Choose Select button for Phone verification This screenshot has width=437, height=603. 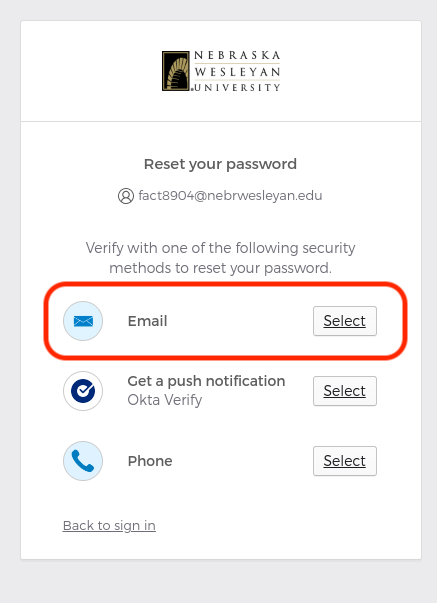[x=345, y=461]
